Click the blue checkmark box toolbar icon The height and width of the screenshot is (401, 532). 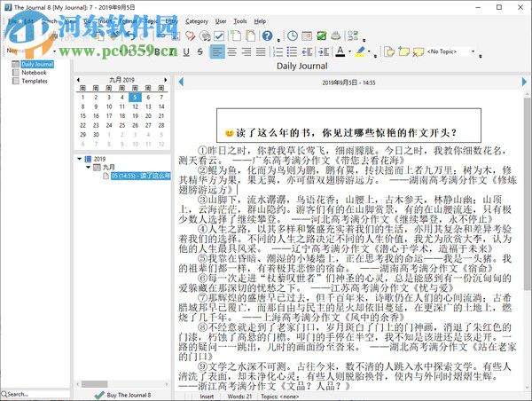219,35
